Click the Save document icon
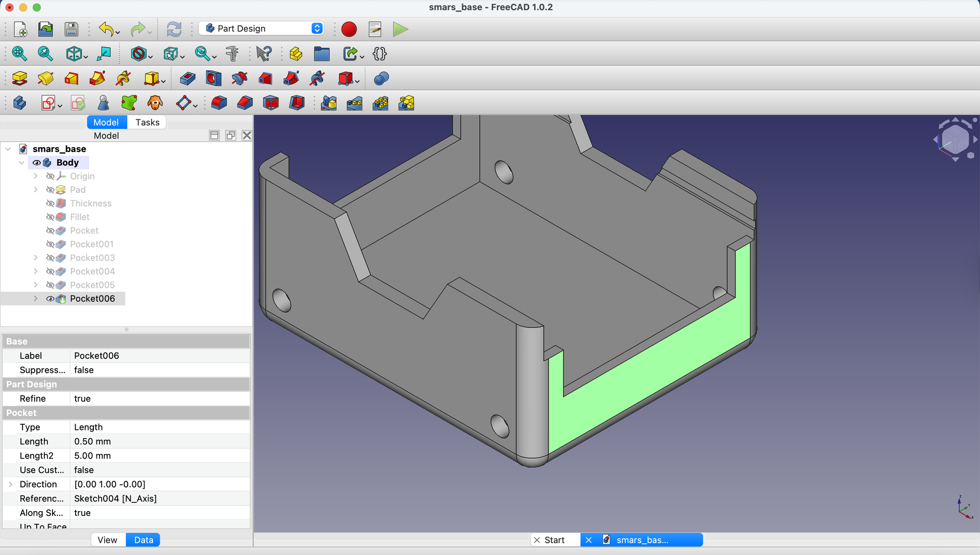Viewport: 980px width, 555px height. pos(71,29)
